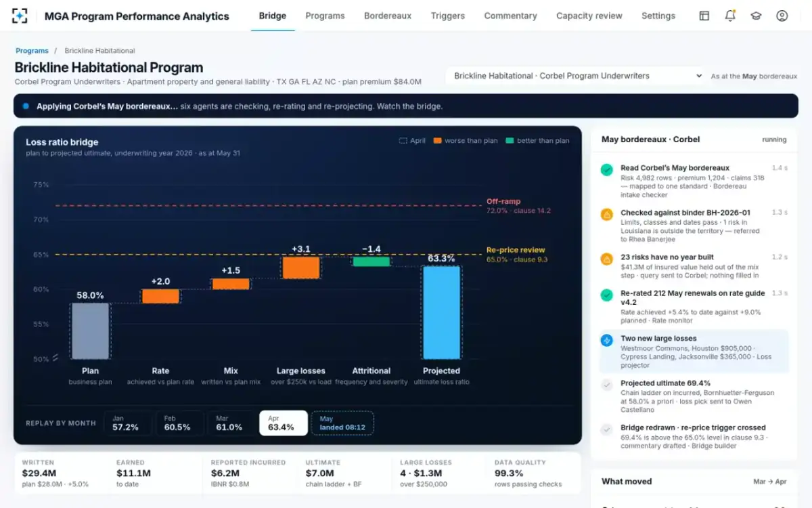This screenshot has height=508, width=812.
Task: Click warning icon beside 23 risks have no year built
Action: click(607, 259)
